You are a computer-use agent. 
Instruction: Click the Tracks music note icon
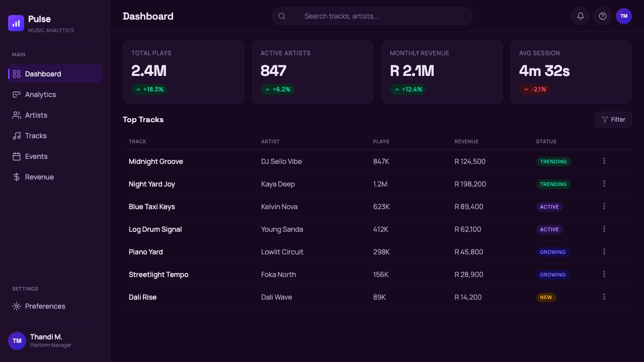[x=17, y=136]
